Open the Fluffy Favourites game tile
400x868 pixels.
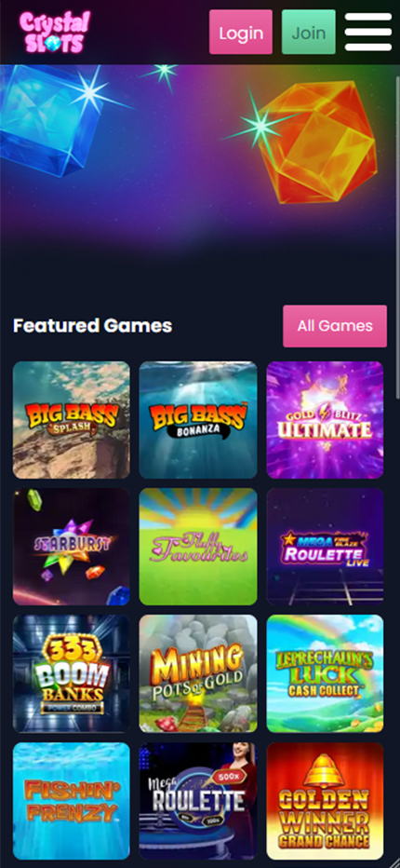point(198,547)
